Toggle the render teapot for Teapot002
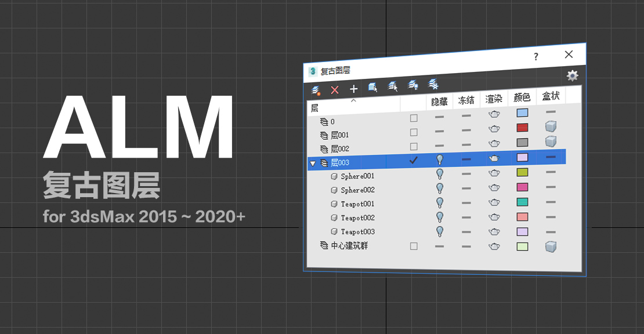This screenshot has height=334, width=644. [x=494, y=217]
